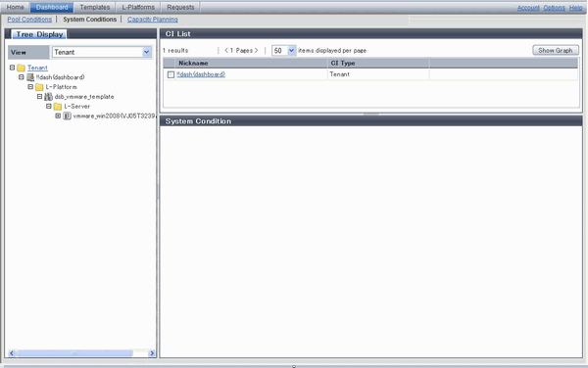This screenshot has width=588, height=368.
Task: Go to the Requests tab
Action: 180,7
